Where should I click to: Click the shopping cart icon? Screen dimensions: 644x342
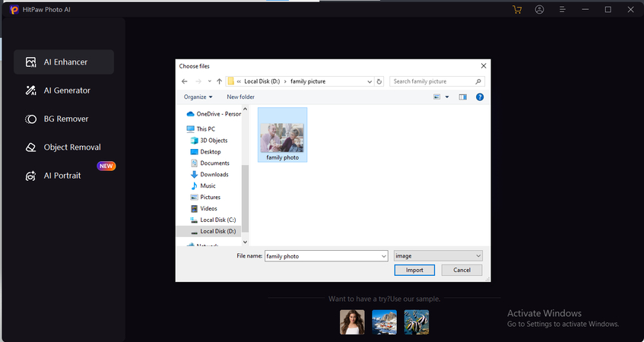[x=517, y=9]
